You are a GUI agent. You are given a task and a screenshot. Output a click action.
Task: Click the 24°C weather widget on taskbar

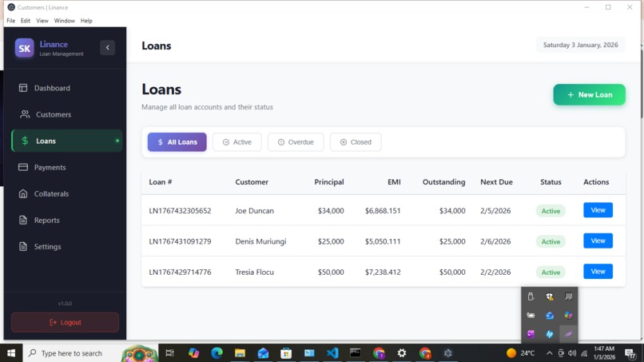click(520, 353)
